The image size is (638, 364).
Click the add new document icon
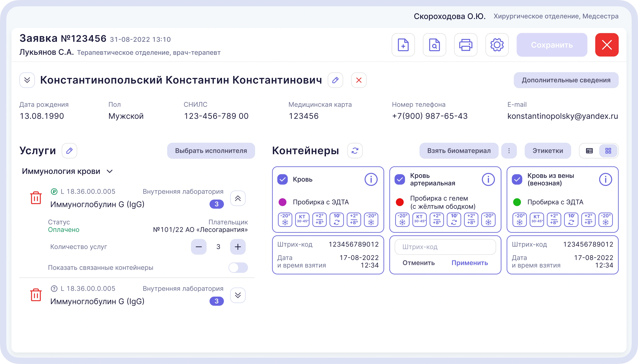point(403,45)
